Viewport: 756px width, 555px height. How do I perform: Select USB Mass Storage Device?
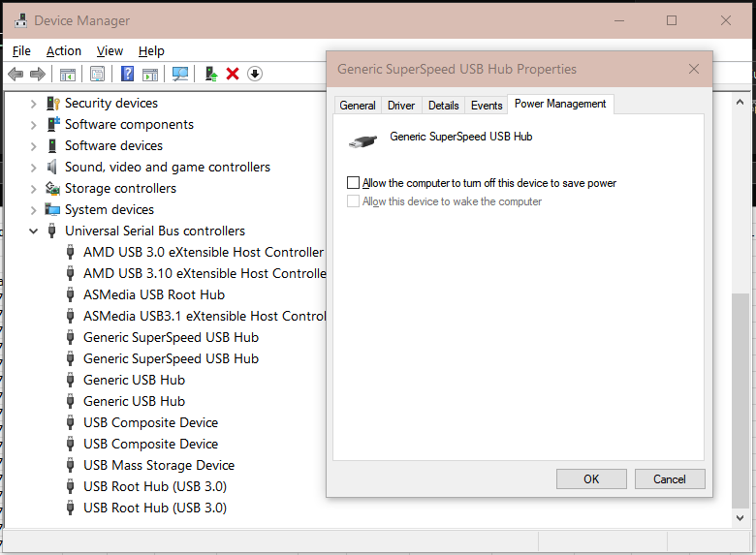coord(158,465)
